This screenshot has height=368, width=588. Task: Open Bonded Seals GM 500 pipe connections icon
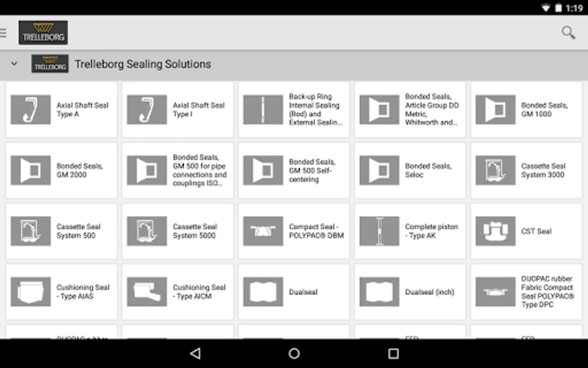(147, 170)
